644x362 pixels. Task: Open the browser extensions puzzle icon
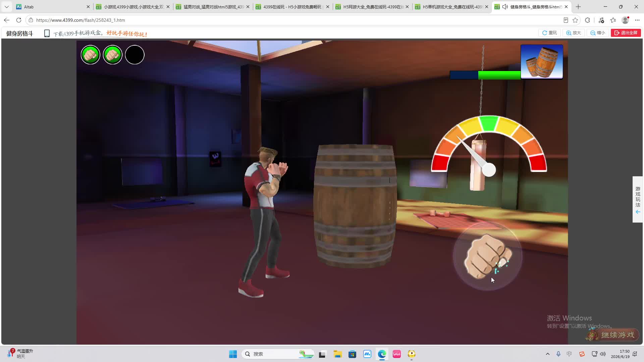coord(587,20)
